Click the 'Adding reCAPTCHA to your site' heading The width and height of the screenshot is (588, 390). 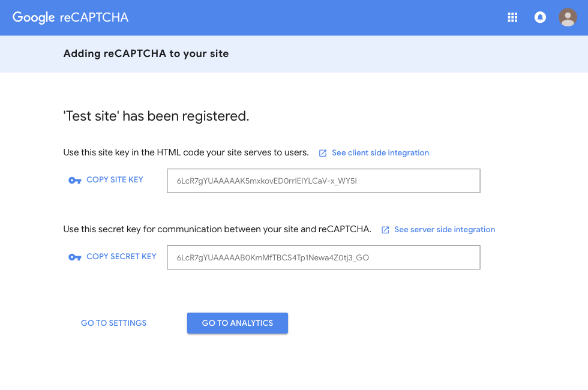pyautogui.click(x=146, y=54)
